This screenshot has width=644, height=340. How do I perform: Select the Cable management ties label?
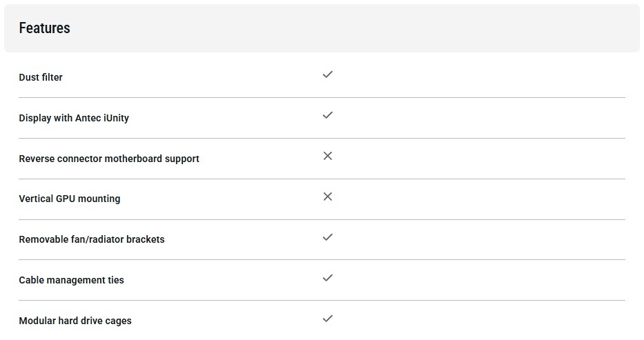coord(72,280)
